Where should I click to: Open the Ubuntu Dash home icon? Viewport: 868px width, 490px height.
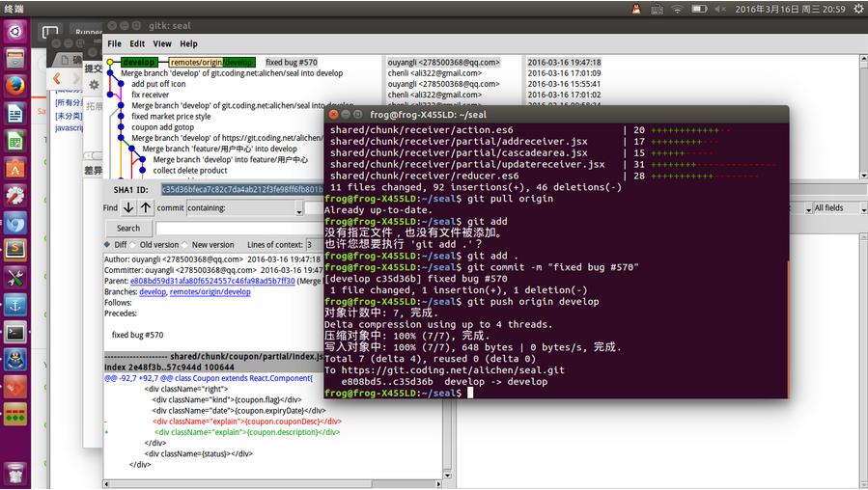coord(14,30)
